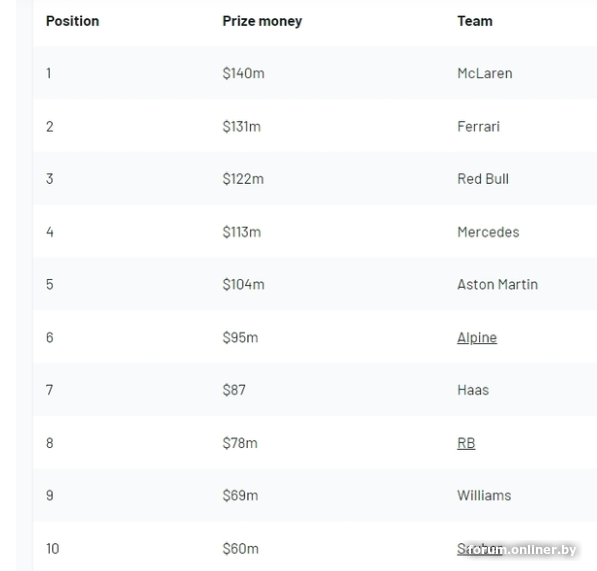Click the Haas team name
This screenshot has height=571, width=597.
473,390
